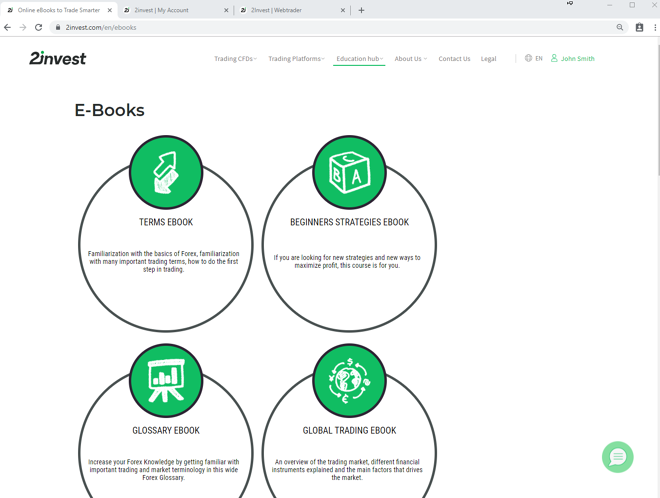Screen dimensions: 660x498
Task: Click the zoom magnifier in address bar
Action: point(620,27)
